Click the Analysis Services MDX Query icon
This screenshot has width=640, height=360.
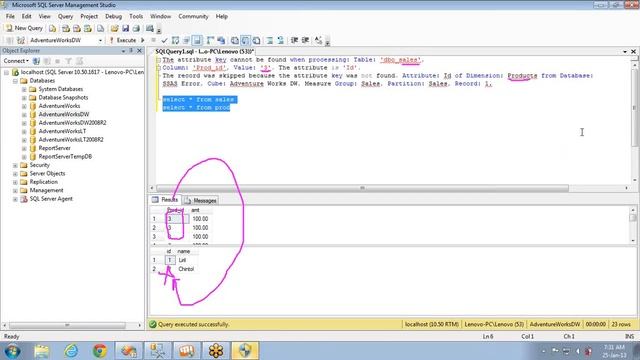tap(66, 28)
